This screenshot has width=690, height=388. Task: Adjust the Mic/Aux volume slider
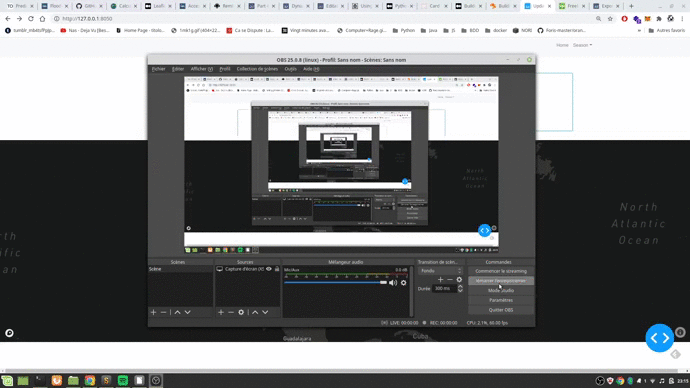coord(335,282)
